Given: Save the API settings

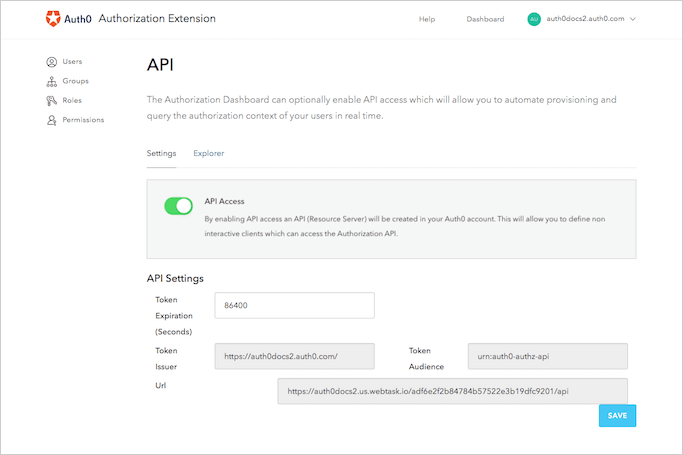Looking at the screenshot, I should point(617,415).
